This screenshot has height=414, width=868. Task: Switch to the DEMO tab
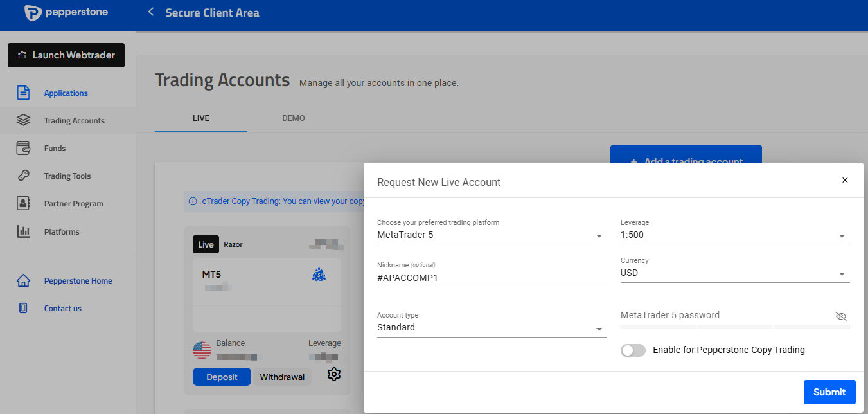coord(294,118)
